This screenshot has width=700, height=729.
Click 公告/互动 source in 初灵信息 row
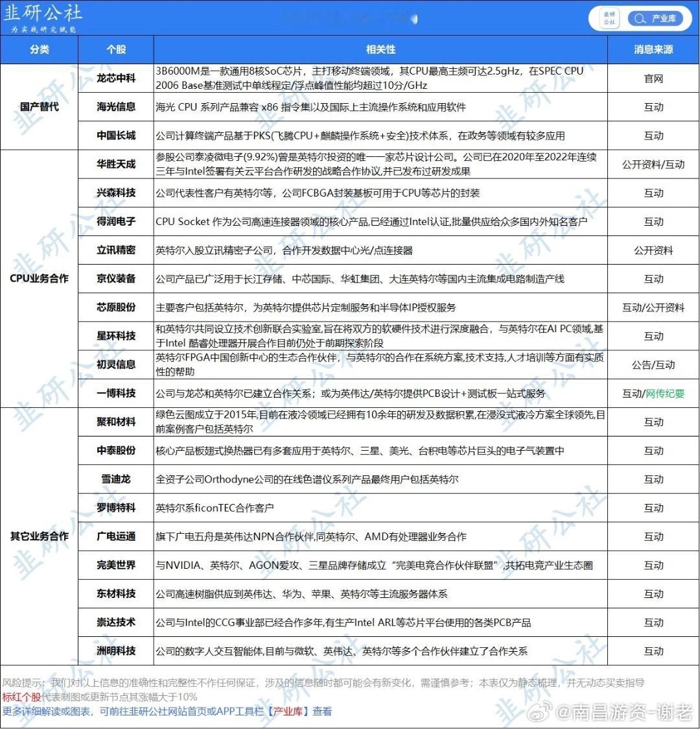(x=653, y=365)
